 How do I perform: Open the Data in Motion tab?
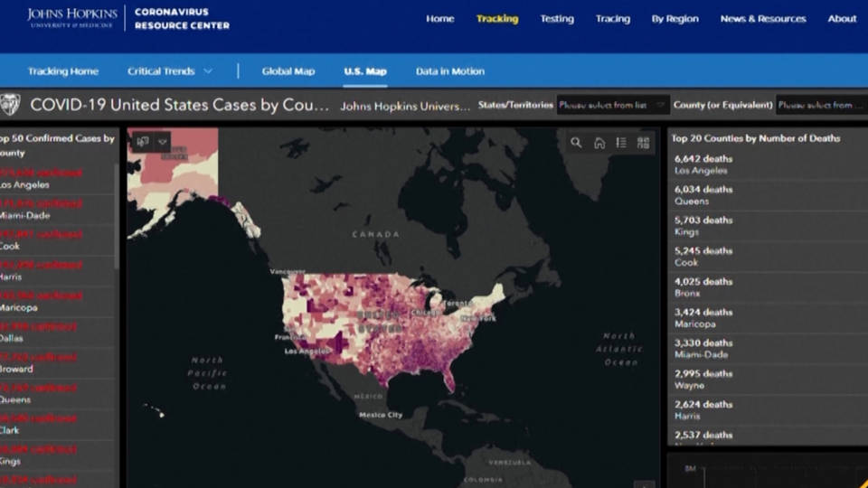450,70
